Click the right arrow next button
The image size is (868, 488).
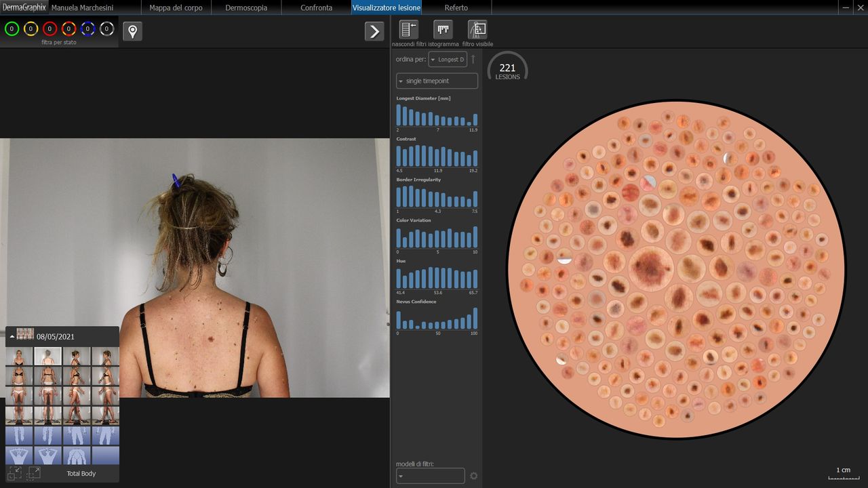click(x=374, y=31)
